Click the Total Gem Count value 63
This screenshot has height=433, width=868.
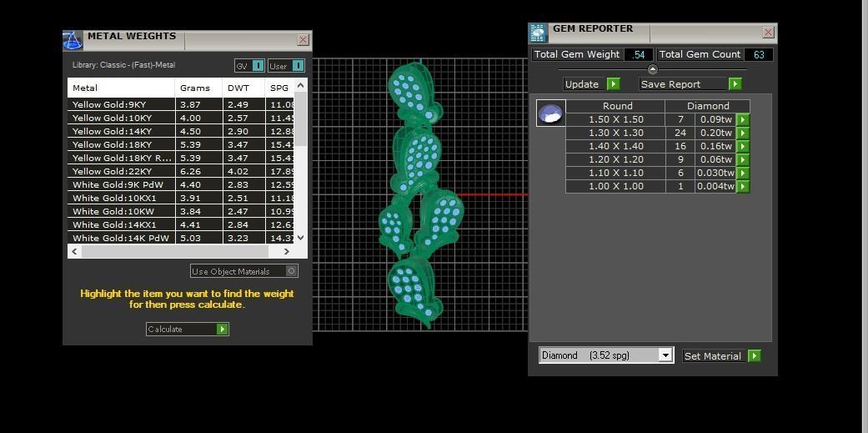click(759, 54)
